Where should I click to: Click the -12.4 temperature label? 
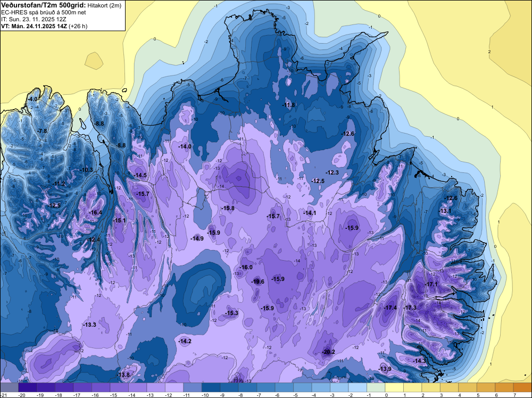pyautogui.click(x=94, y=240)
